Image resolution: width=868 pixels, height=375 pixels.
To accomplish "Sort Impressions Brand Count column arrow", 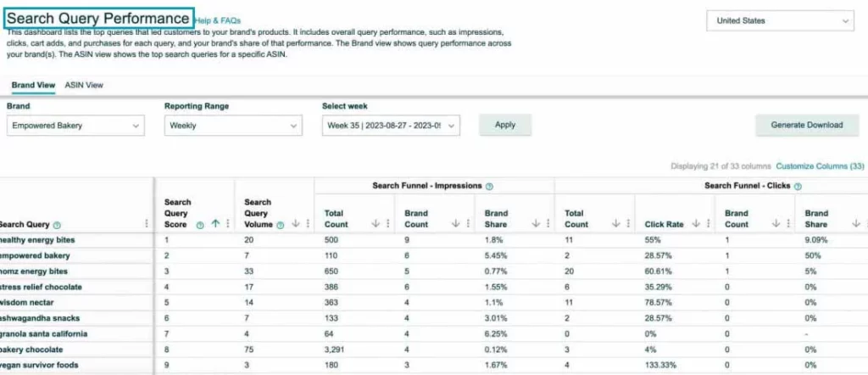I will 456,224.
